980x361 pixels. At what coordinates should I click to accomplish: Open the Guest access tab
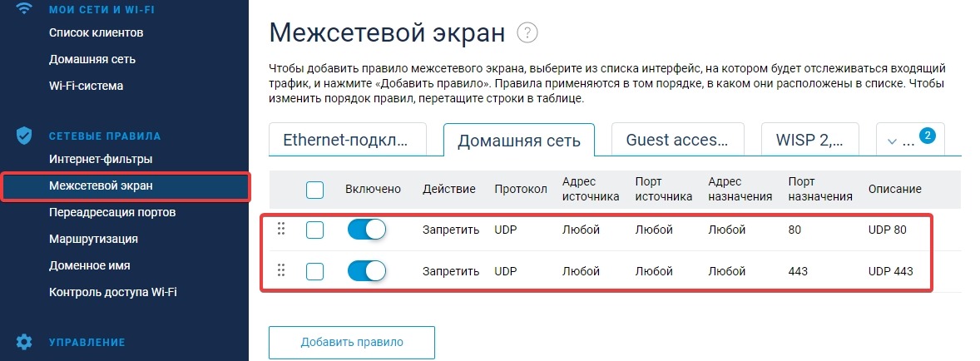pos(676,140)
